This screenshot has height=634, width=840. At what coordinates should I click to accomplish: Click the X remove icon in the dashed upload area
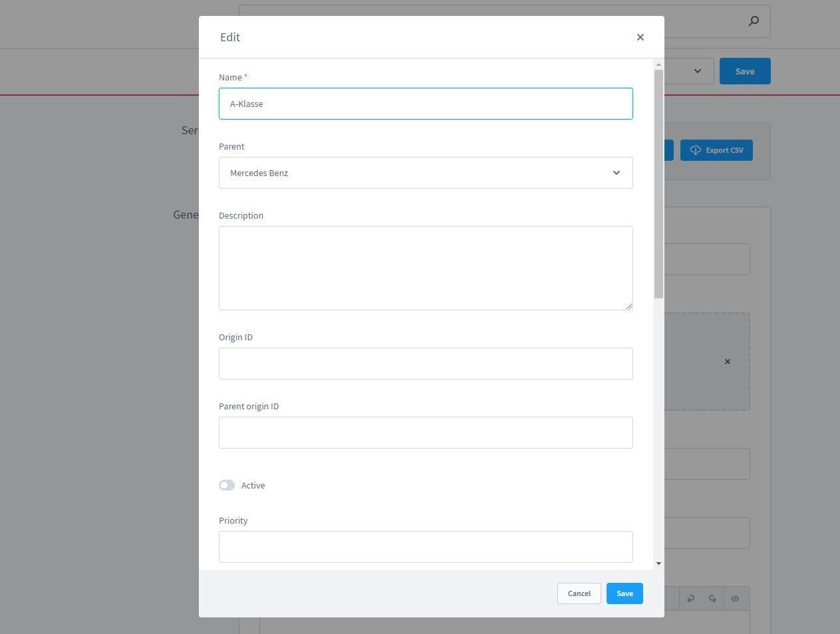point(728,362)
